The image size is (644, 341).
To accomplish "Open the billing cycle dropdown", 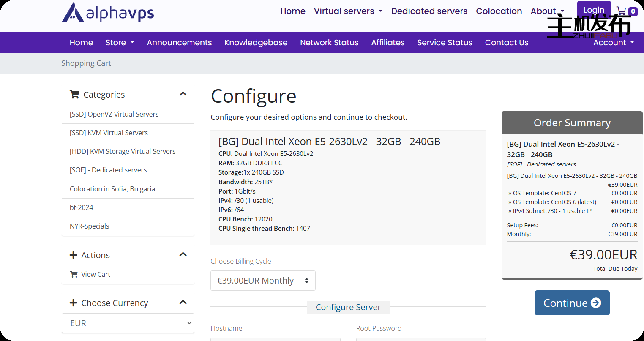I will [x=263, y=281].
